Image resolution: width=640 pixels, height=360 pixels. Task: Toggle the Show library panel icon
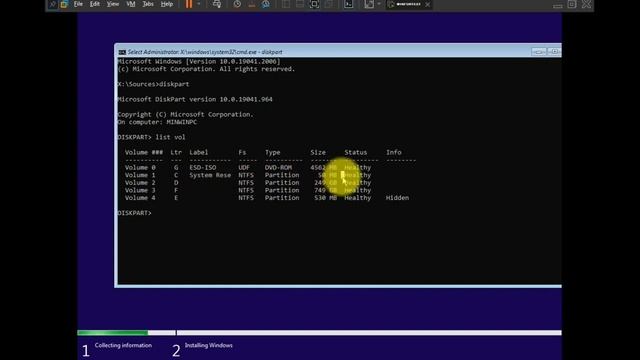tap(286, 4)
